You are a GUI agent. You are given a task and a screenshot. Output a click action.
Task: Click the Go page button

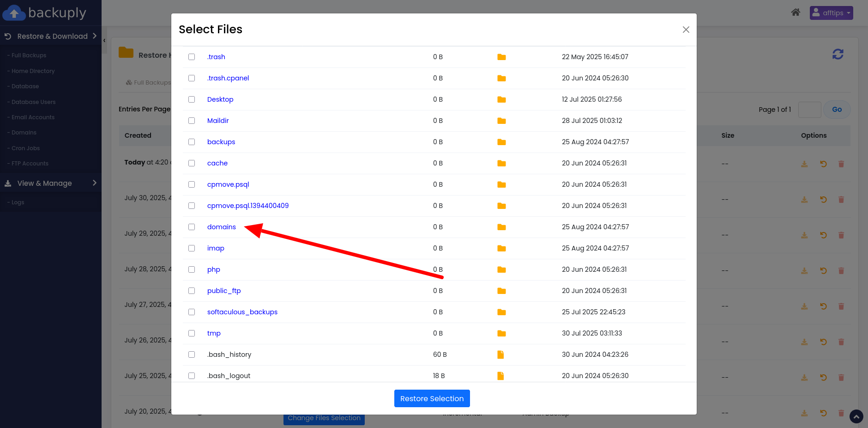click(x=837, y=110)
